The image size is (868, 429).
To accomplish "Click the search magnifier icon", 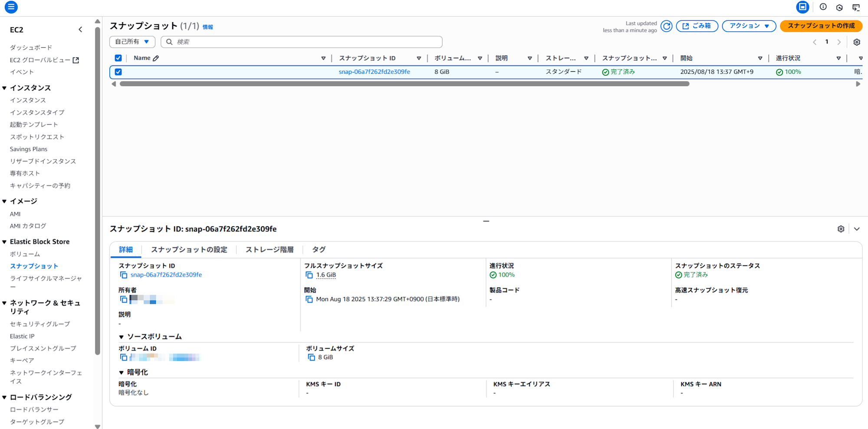I will tap(169, 42).
